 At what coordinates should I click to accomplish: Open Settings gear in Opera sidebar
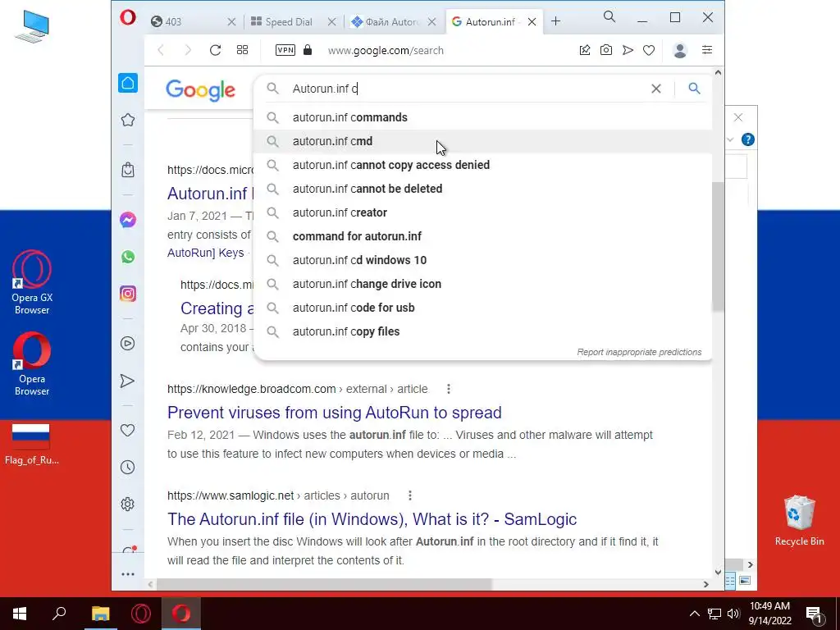(127, 504)
